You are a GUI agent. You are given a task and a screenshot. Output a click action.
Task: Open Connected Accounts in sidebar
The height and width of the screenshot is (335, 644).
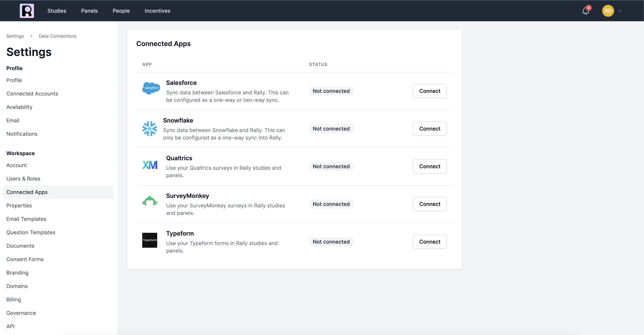tap(32, 94)
